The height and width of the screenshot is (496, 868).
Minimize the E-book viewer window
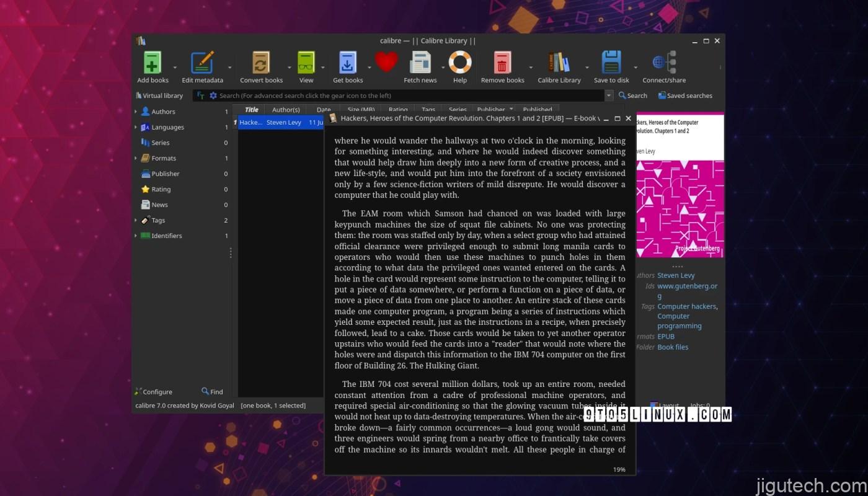(606, 118)
